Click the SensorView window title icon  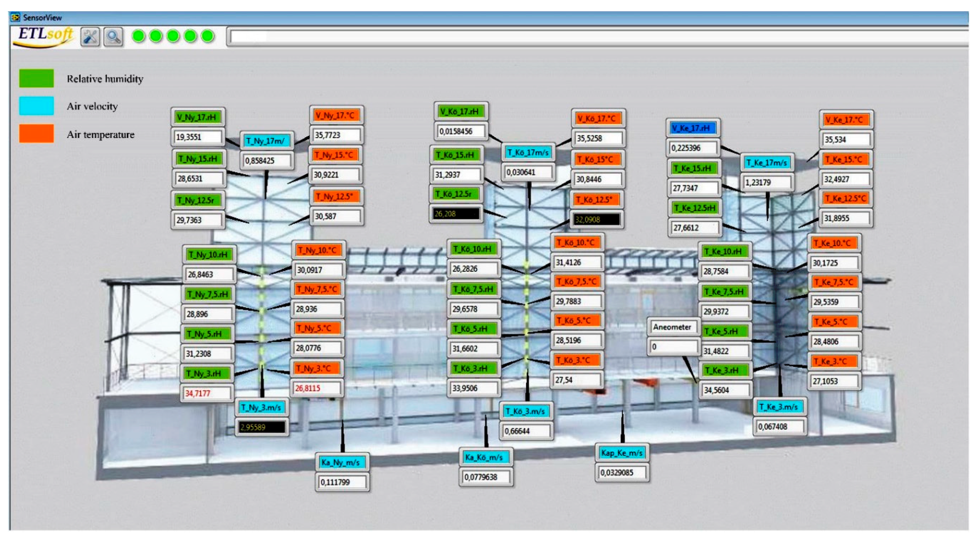[16, 17]
